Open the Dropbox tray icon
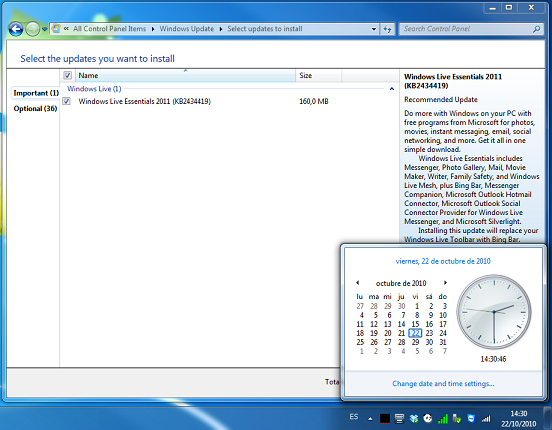Image resolution: width=552 pixels, height=430 pixels. pos(414,419)
